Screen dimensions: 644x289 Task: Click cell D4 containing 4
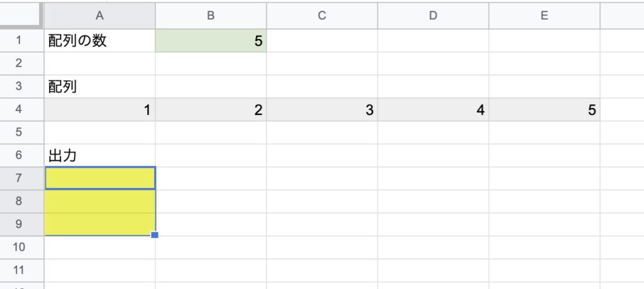click(433, 109)
